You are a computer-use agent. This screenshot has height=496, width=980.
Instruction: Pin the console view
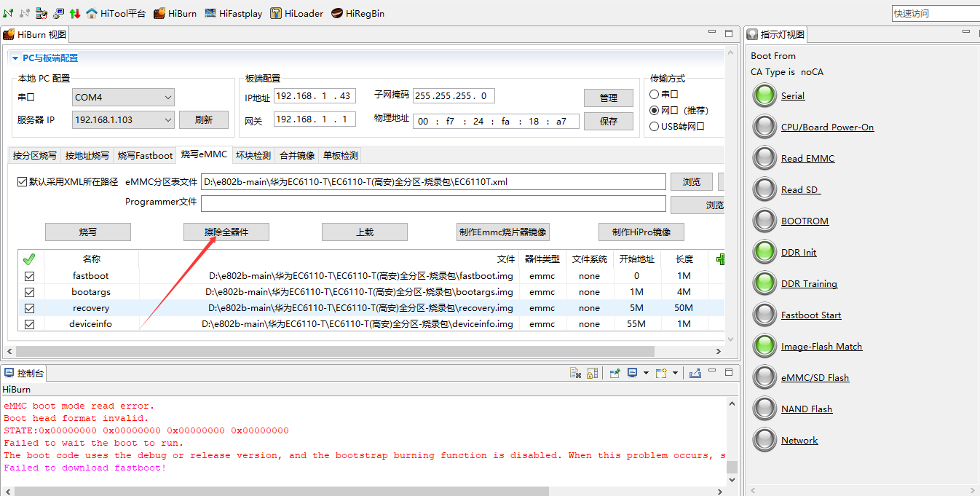tap(615, 373)
